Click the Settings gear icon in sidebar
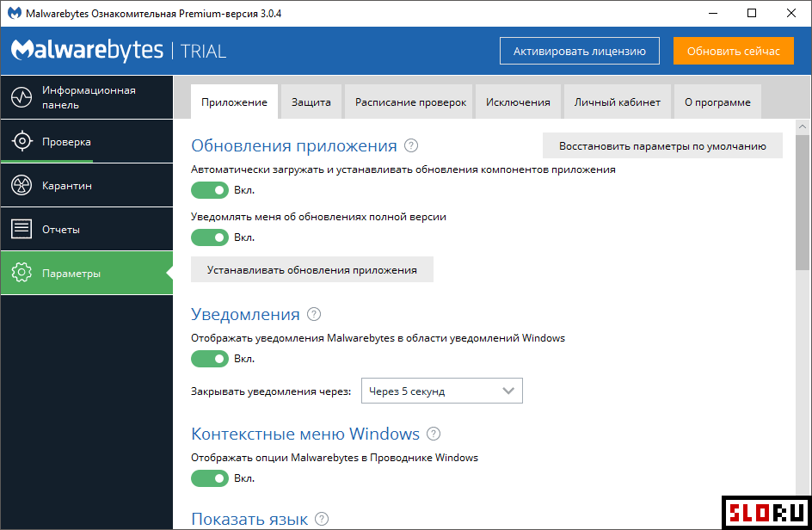Screen dimensions: 812x530 point(22,273)
